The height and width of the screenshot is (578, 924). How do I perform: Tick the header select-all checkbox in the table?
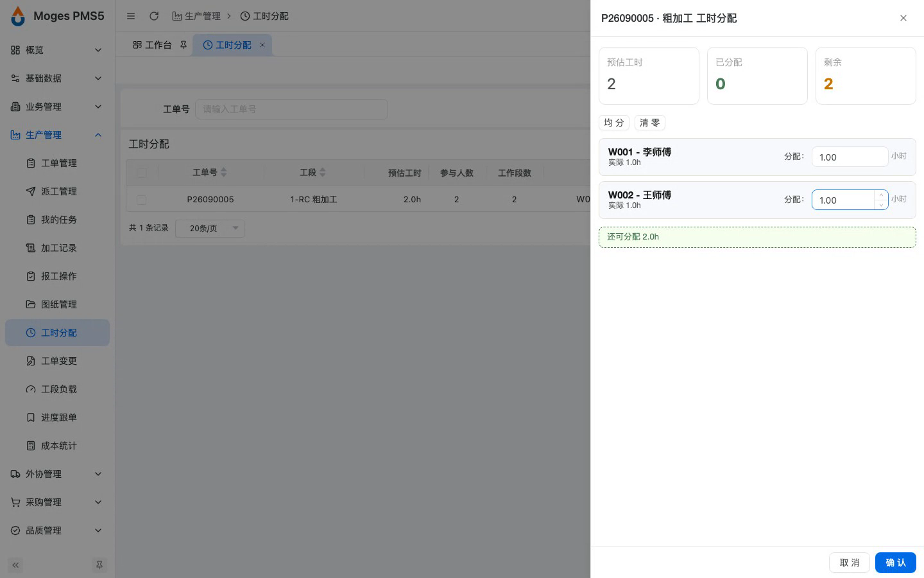pyautogui.click(x=142, y=173)
